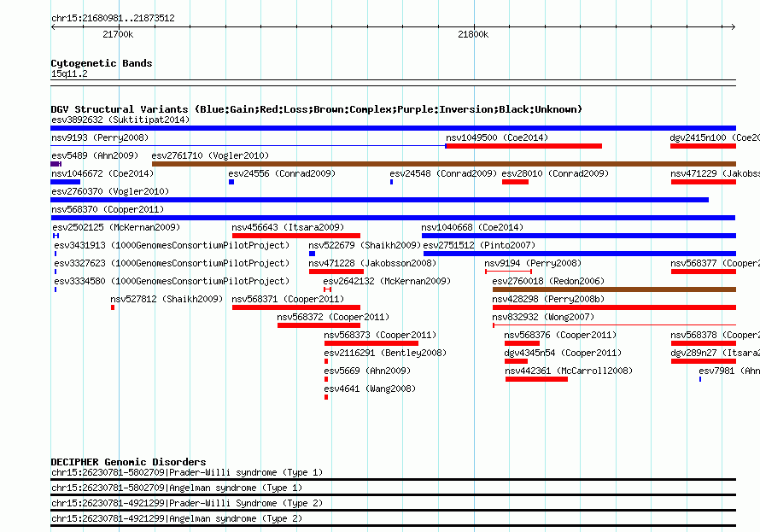The height and width of the screenshot is (532, 760).
Task: Click the esv2502125 (McKernan2009) label
Action: pyautogui.click(x=116, y=227)
